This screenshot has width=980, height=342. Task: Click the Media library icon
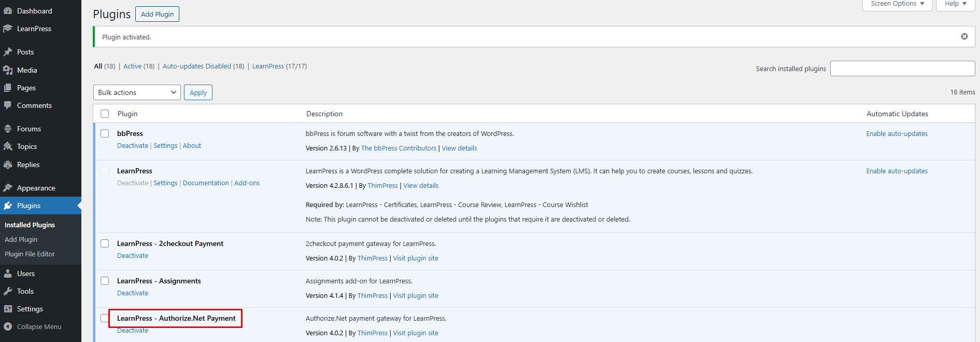coord(8,70)
